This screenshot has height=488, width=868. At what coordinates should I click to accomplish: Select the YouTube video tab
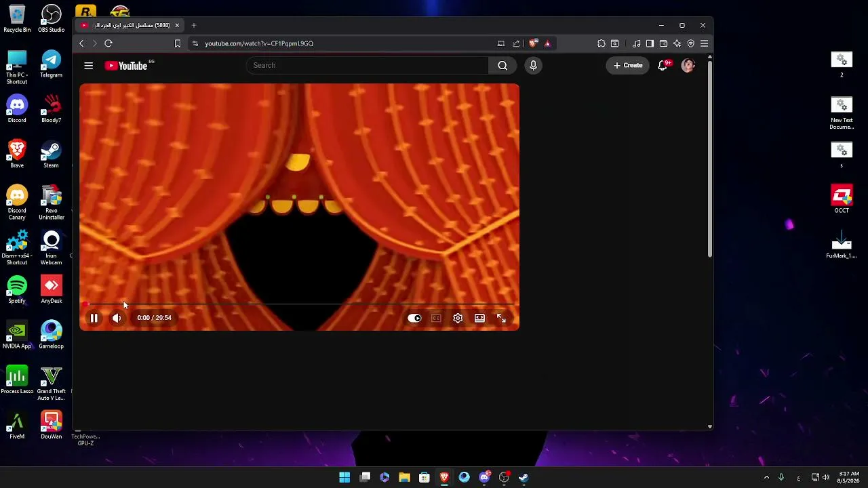point(130,26)
